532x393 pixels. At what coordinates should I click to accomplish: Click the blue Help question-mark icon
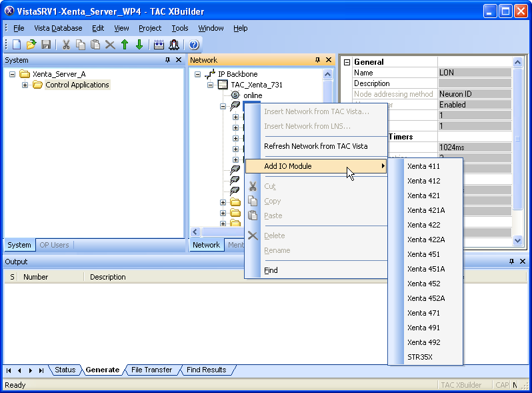194,45
